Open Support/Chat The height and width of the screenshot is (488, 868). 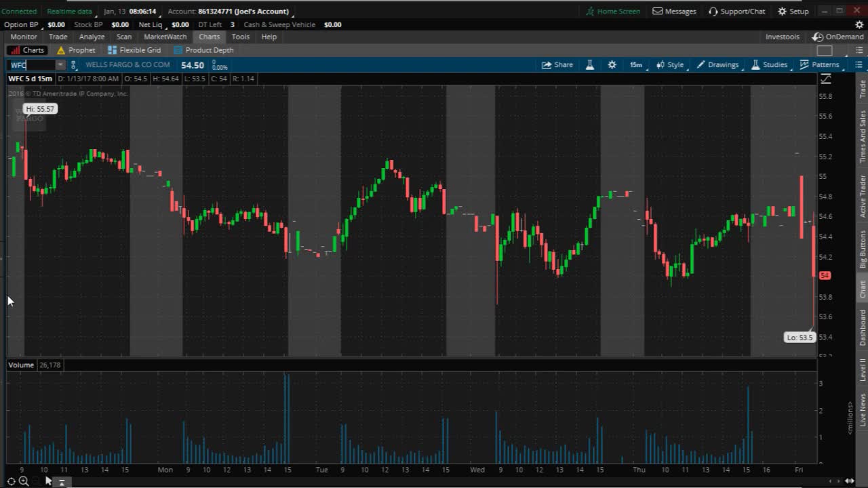(x=736, y=11)
